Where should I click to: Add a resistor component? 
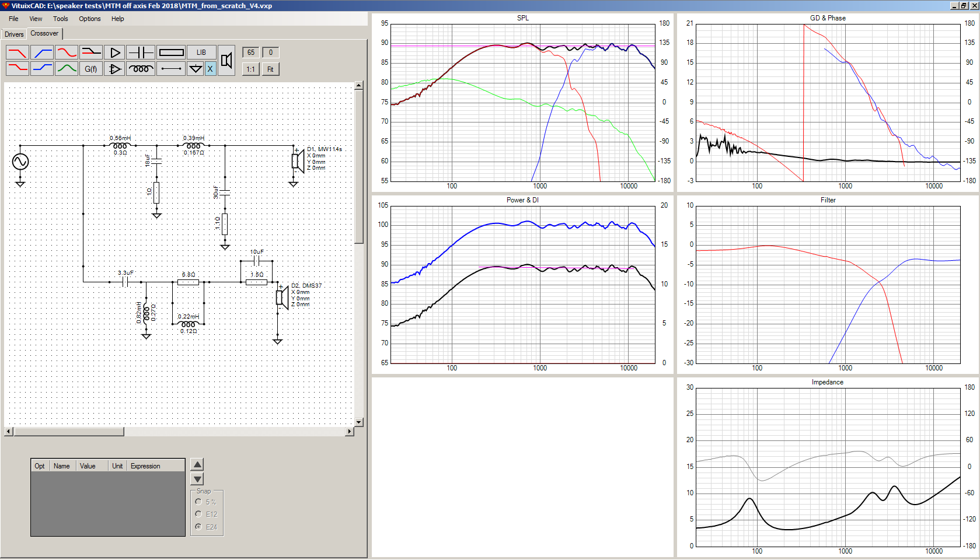coord(171,52)
